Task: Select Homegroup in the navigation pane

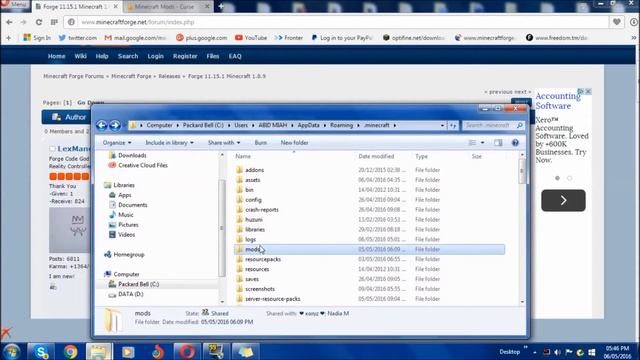Action: [129, 254]
